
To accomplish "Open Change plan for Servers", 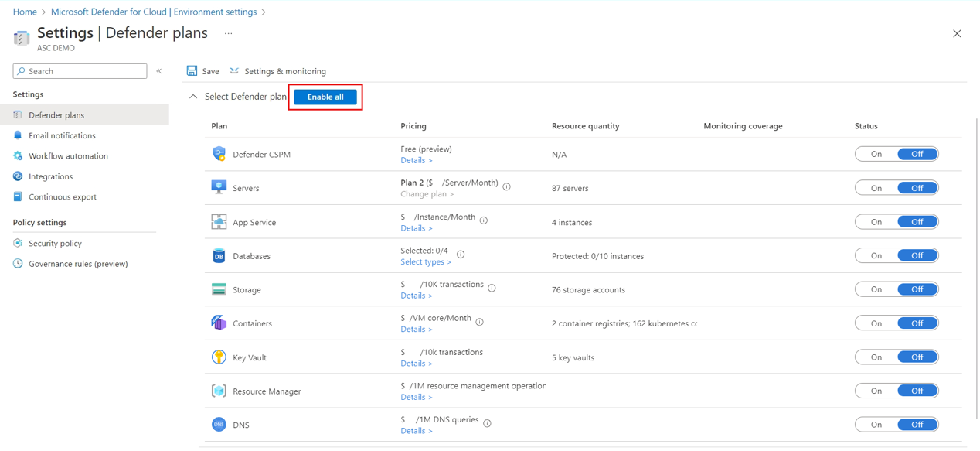I will point(427,194).
